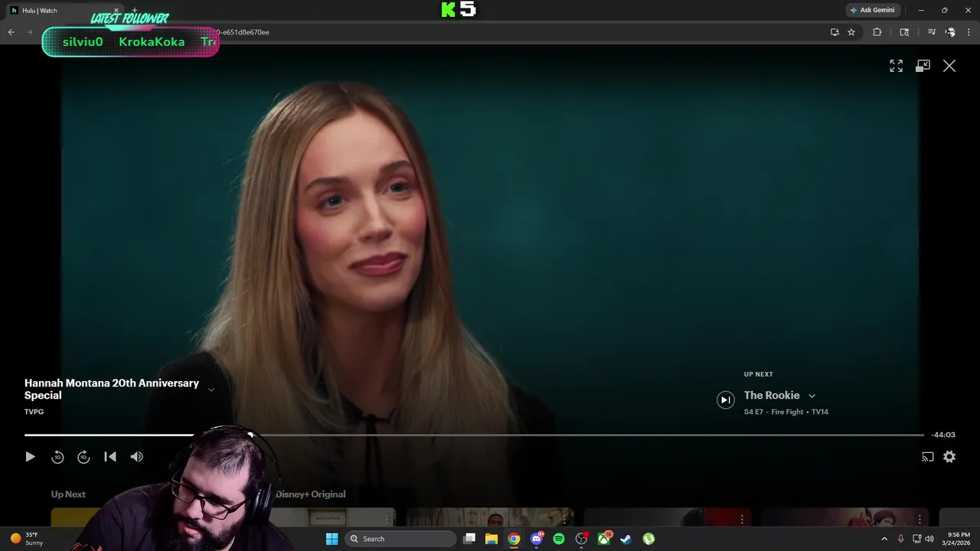Open taskbar microphone indicator

900,539
